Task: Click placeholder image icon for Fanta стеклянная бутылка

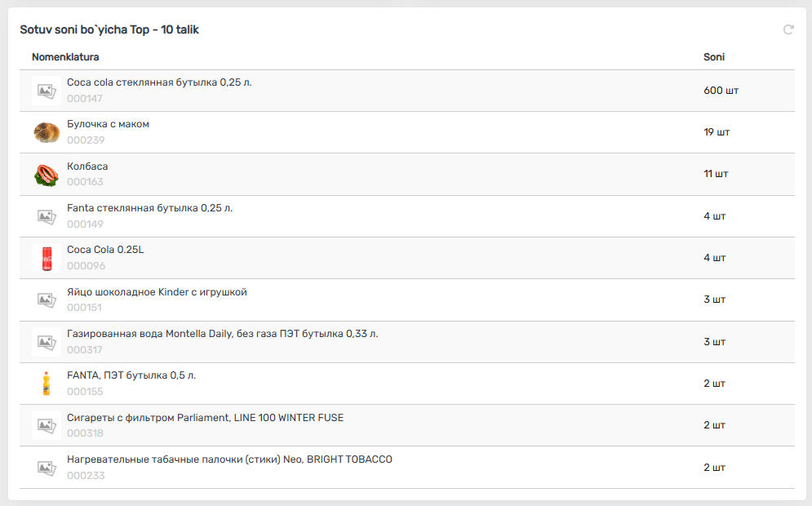Action: [x=47, y=216]
